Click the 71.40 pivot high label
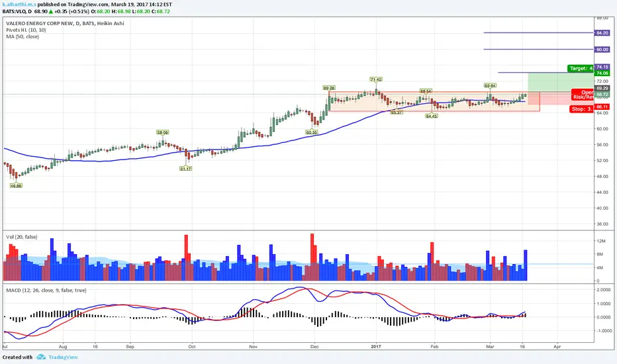 pos(376,79)
